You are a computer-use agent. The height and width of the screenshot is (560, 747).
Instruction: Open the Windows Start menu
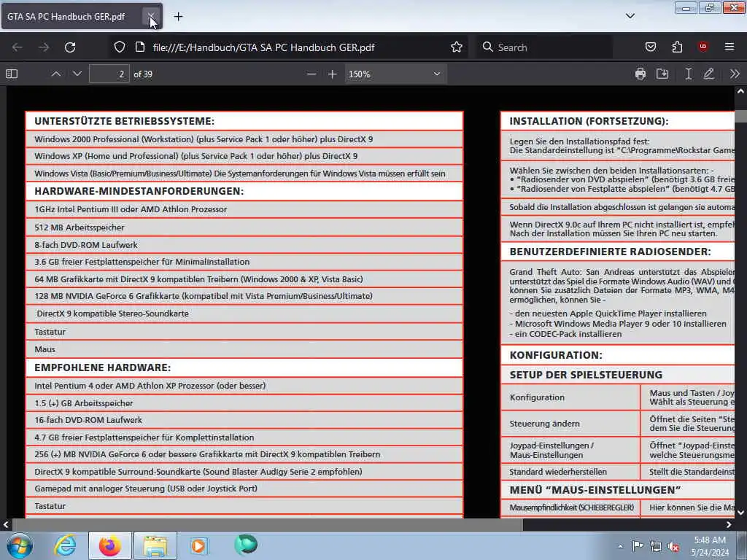click(20, 545)
